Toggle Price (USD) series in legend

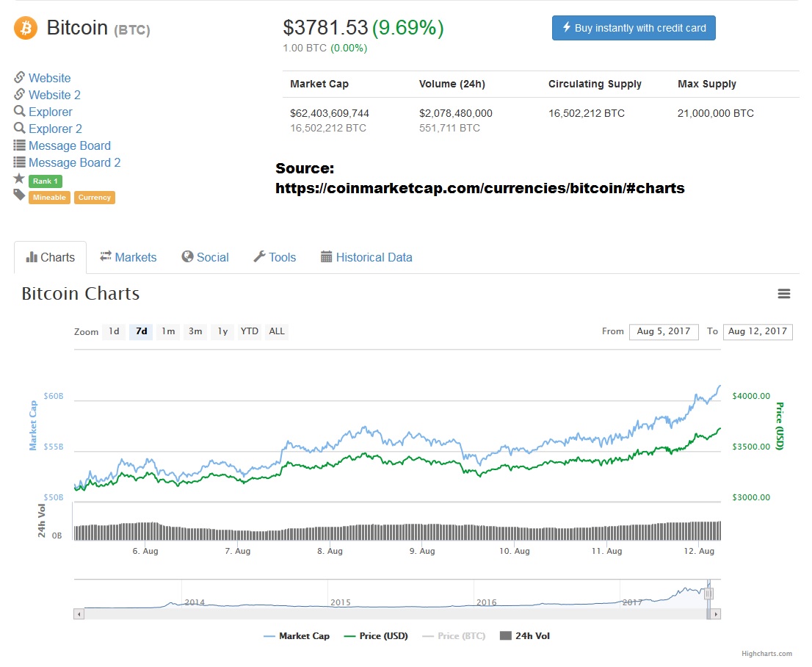click(376, 636)
